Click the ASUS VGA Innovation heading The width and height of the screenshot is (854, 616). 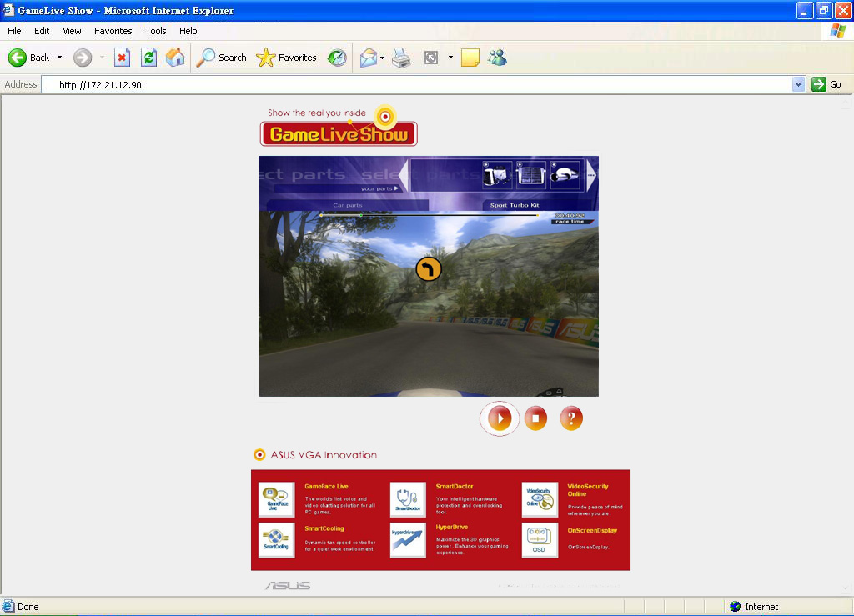pyautogui.click(x=324, y=455)
